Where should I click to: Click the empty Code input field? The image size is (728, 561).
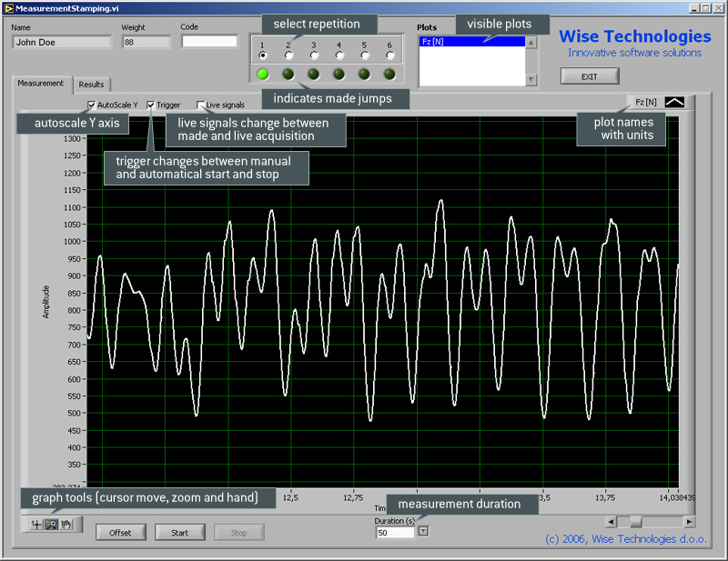point(209,41)
